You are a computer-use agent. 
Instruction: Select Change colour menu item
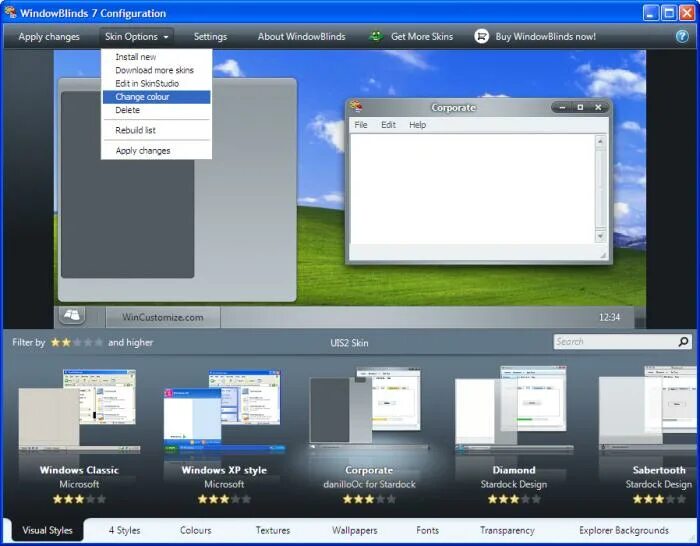(x=156, y=97)
